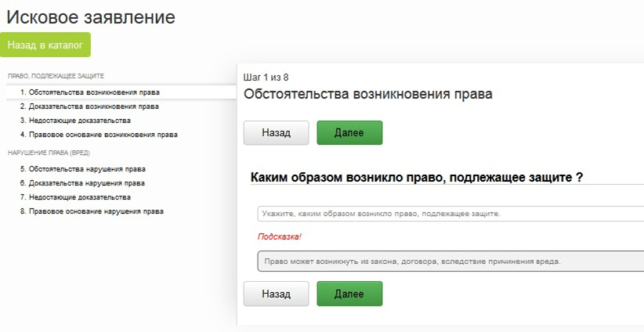This screenshot has height=332, width=644.
Task: Open step '4. Правовое основание возникновения права'
Action: pos(99,135)
